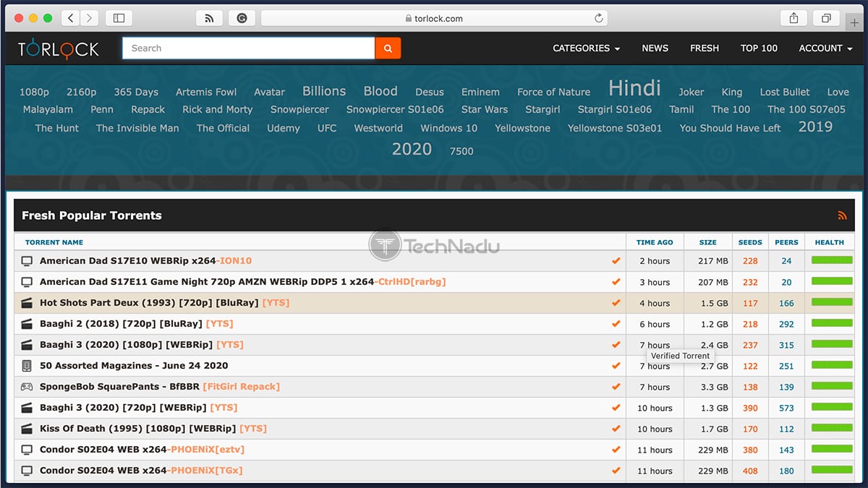
Task: Sort torrents by Time Ago header
Action: click(655, 242)
